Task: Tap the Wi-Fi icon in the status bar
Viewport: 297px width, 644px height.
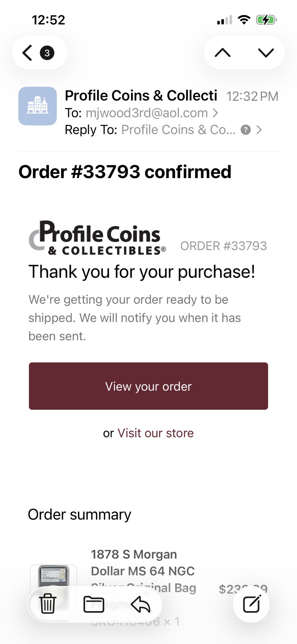Action: (x=244, y=20)
